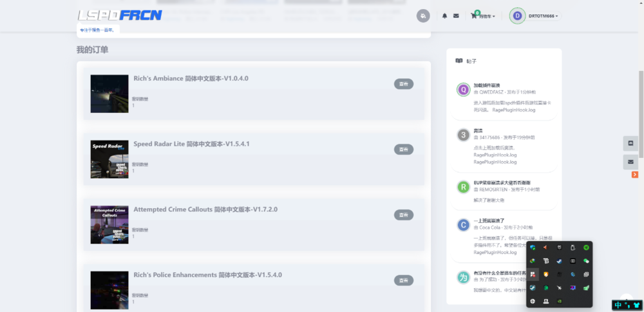Click the Chinese input method indicator
644x312 pixels.
point(618,305)
